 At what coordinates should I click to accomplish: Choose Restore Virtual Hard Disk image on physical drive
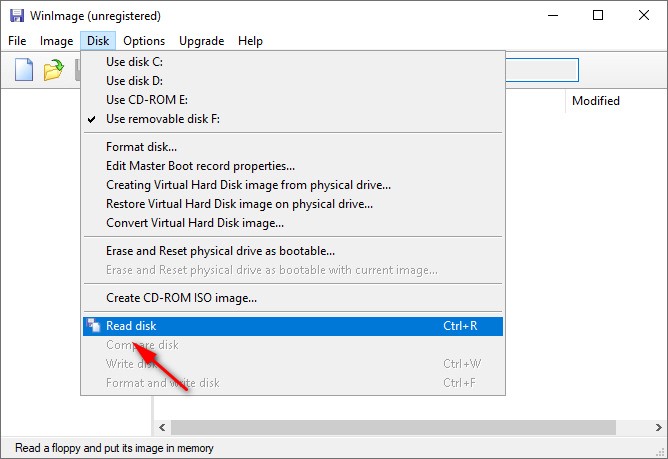click(x=293, y=204)
